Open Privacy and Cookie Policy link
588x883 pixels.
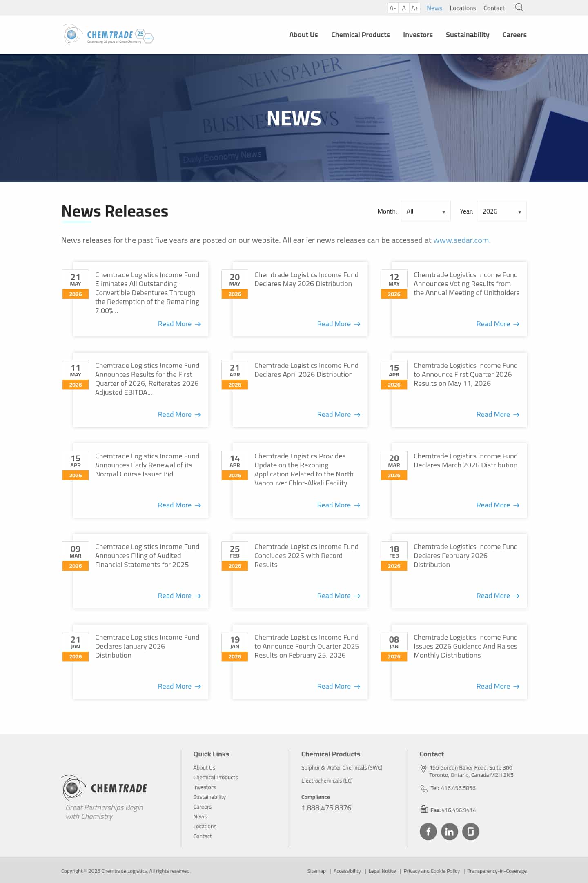[432, 871]
